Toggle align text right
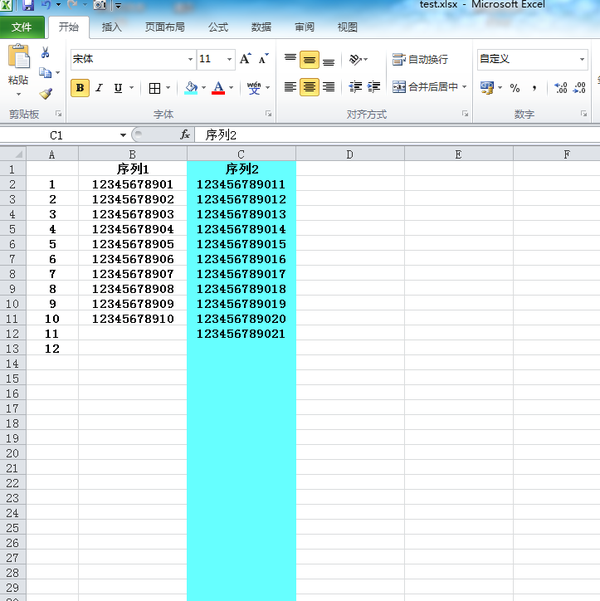600x601 pixels. (x=329, y=87)
